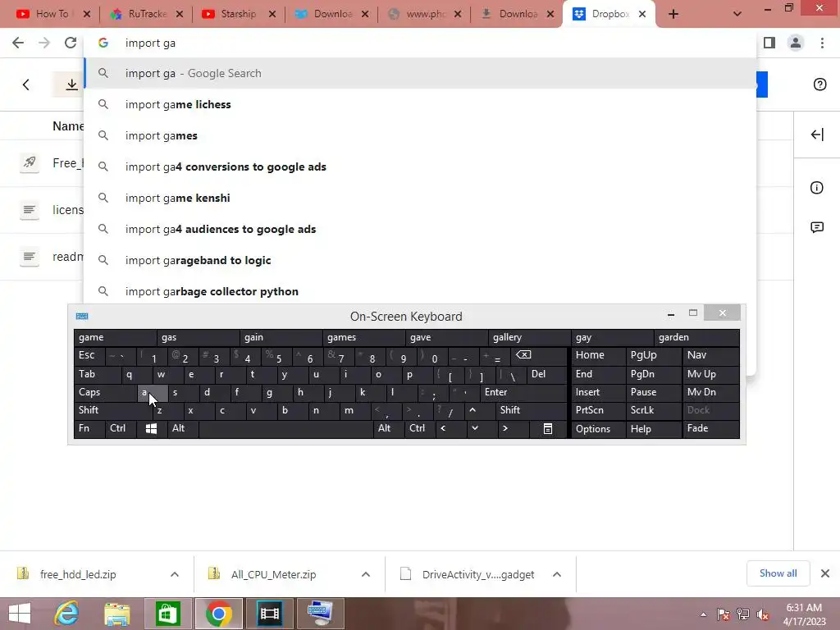Choose predicted word garden
Image resolution: width=840 pixels, height=630 pixels.
coord(696,337)
